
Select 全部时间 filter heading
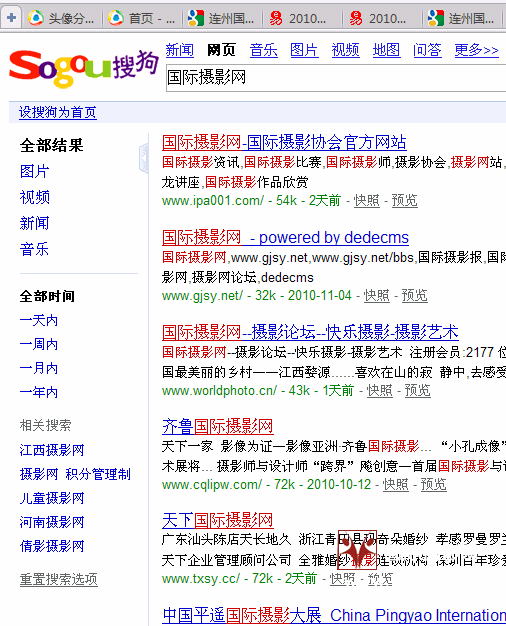tap(47, 296)
